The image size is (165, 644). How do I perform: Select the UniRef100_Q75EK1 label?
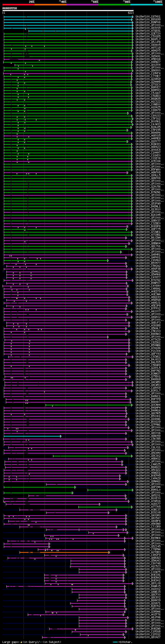pos(148,377)
